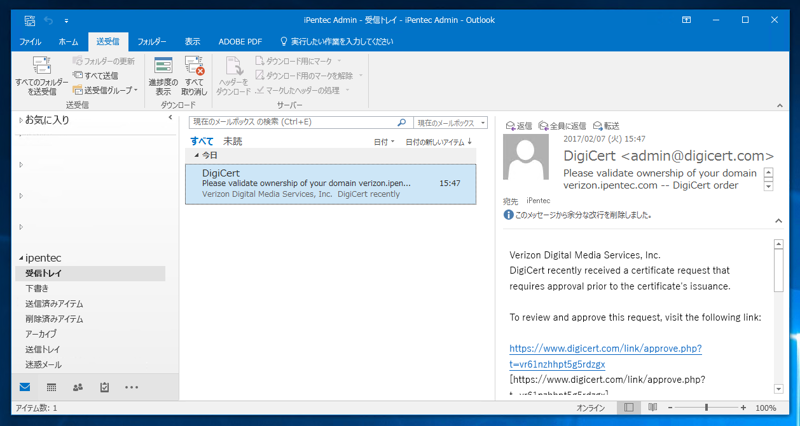Click the Send/Receive quick access icon

30,20
